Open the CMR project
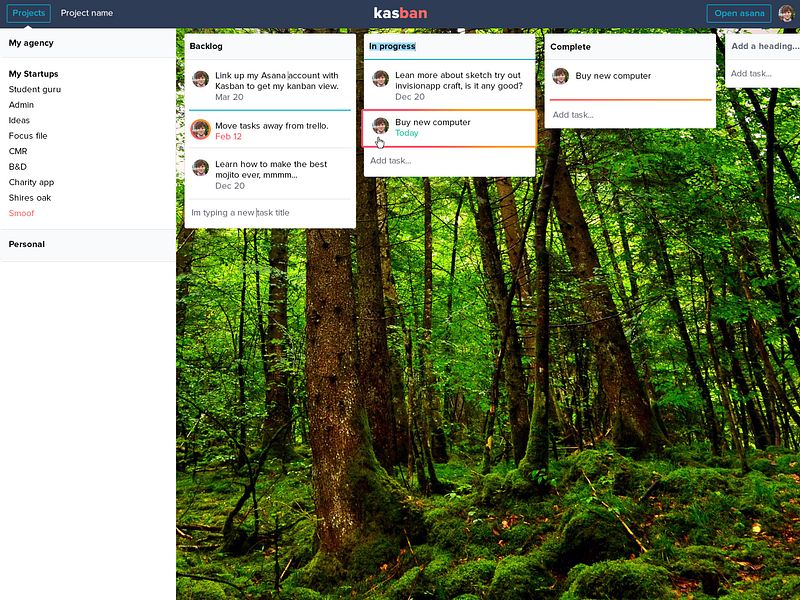Screen dimensions: 800x600 point(18,151)
